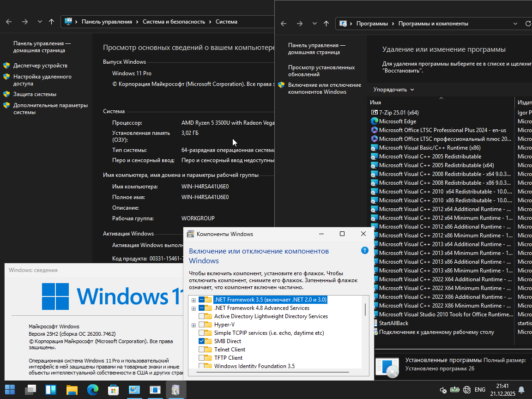Enable the Telnet Client component
Image resolution: width=532 pixels, height=399 pixels.
(x=202, y=349)
